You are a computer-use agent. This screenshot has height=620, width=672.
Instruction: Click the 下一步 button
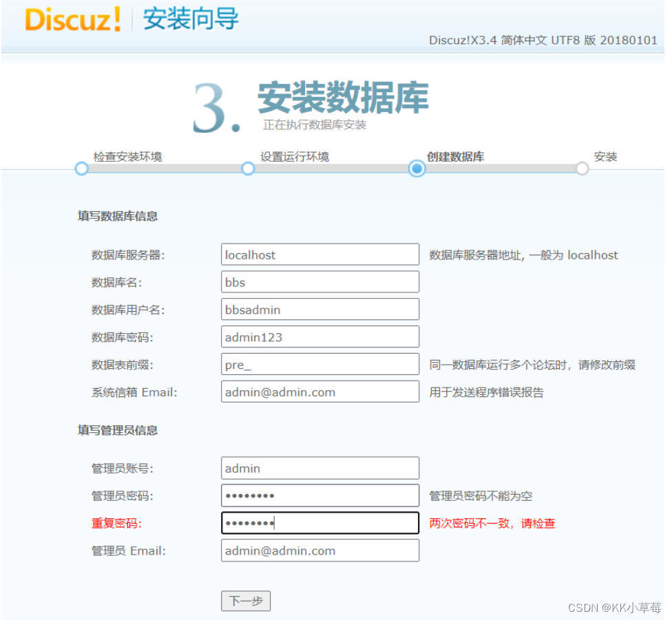[x=246, y=601]
